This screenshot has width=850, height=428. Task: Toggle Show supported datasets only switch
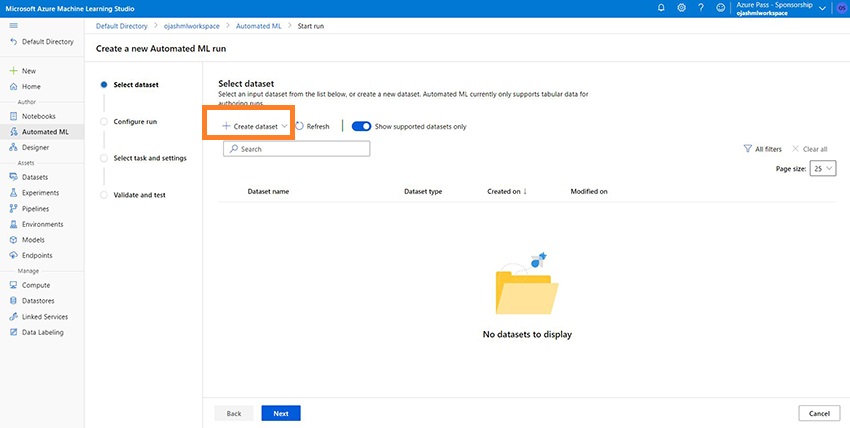(361, 127)
